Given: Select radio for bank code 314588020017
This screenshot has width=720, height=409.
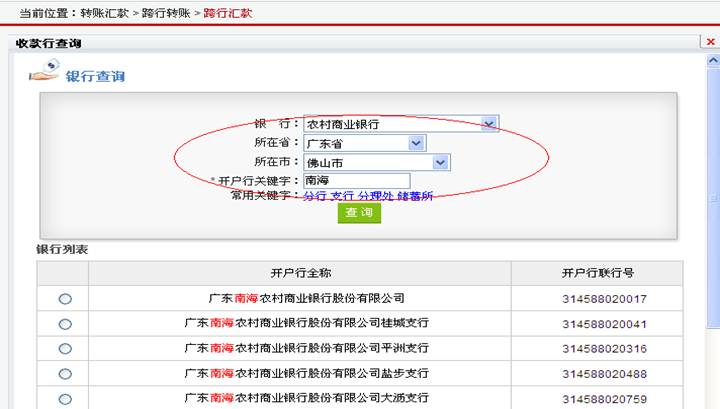Looking at the screenshot, I should pos(65,298).
